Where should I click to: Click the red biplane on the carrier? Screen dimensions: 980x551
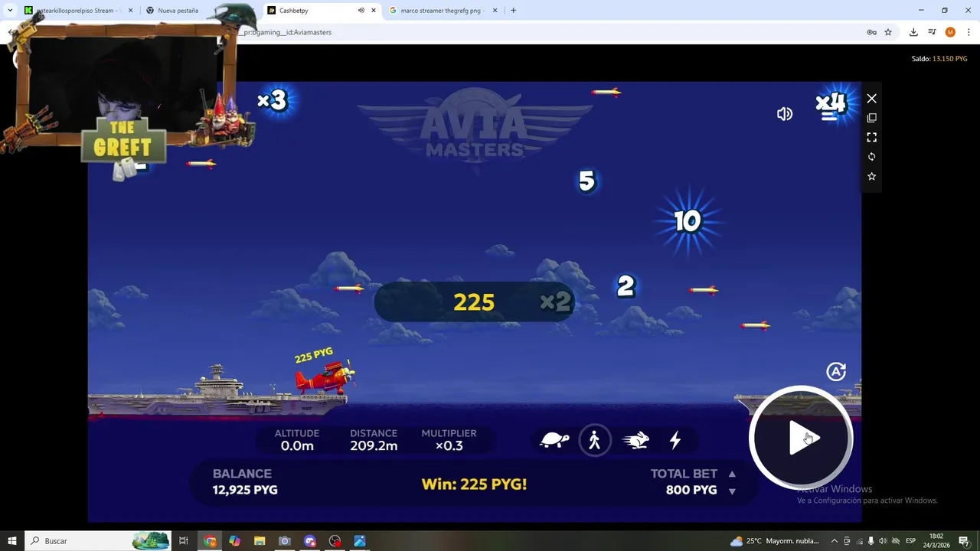coord(325,378)
